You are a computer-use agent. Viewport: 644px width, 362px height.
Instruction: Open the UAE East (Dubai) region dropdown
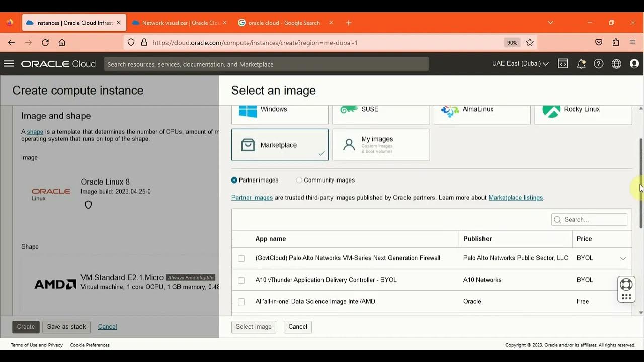click(x=520, y=64)
